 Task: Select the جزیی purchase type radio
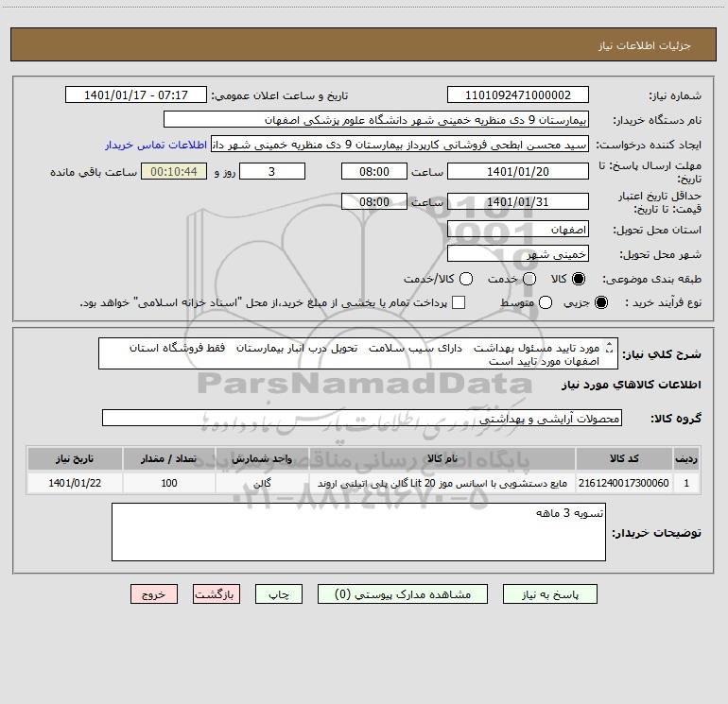click(600, 302)
